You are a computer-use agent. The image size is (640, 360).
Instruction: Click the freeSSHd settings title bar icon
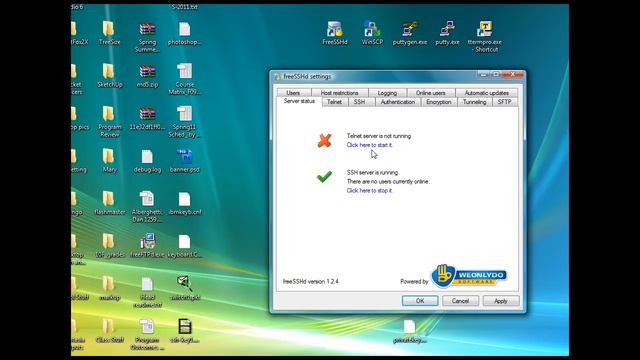(278, 76)
